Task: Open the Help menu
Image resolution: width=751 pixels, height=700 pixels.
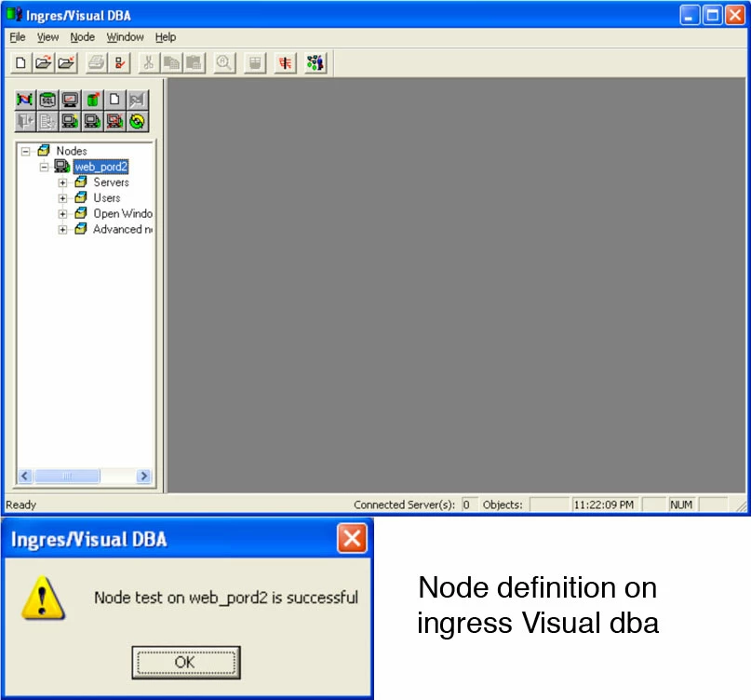Action: tap(166, 37)
